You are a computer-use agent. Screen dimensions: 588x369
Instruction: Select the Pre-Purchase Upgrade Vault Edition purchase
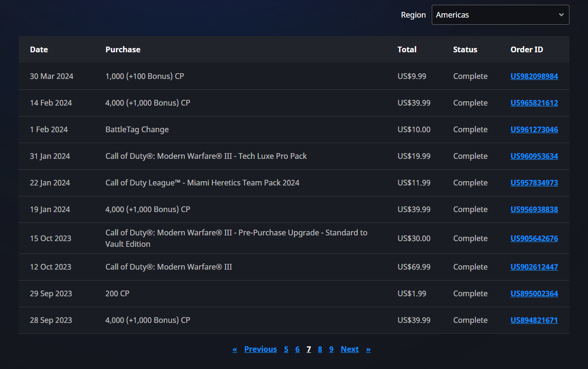click(237, 238)
